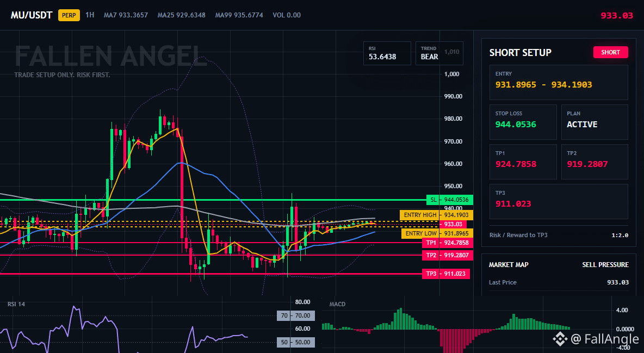Click the RSI 53.6438 box
Screen dimensions: 644x353
pyautogui.click(x=387, y=53)
